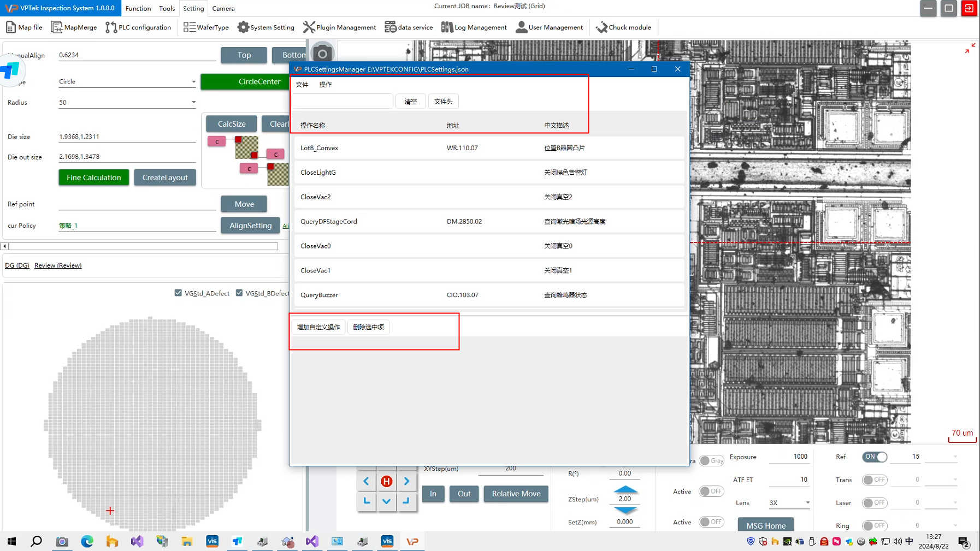Open data service
Viewport: 980px width, 551px height.
[x=409, y=27]
